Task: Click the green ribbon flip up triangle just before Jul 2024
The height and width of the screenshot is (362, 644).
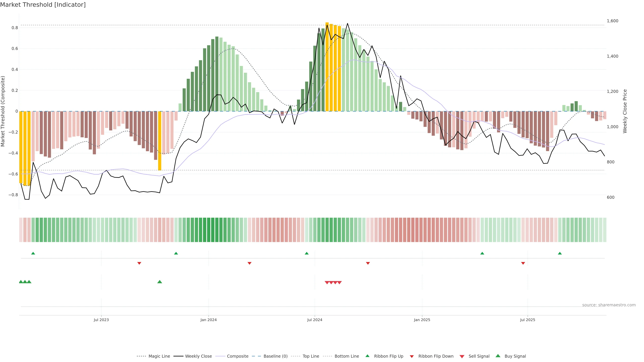Action: click(307, 253)
